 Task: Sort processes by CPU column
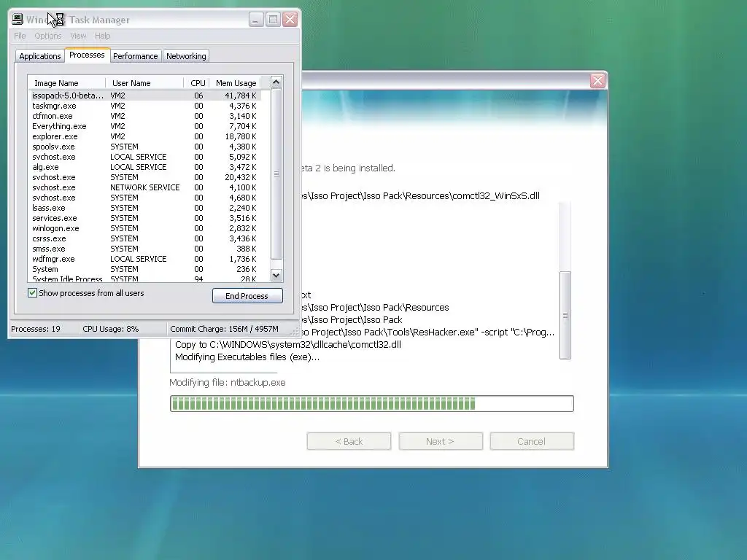(x=196, y=83)
